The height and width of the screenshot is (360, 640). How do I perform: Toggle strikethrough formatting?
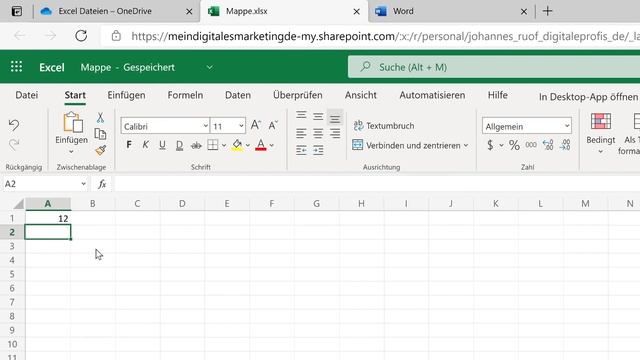[x=196, y=145]
